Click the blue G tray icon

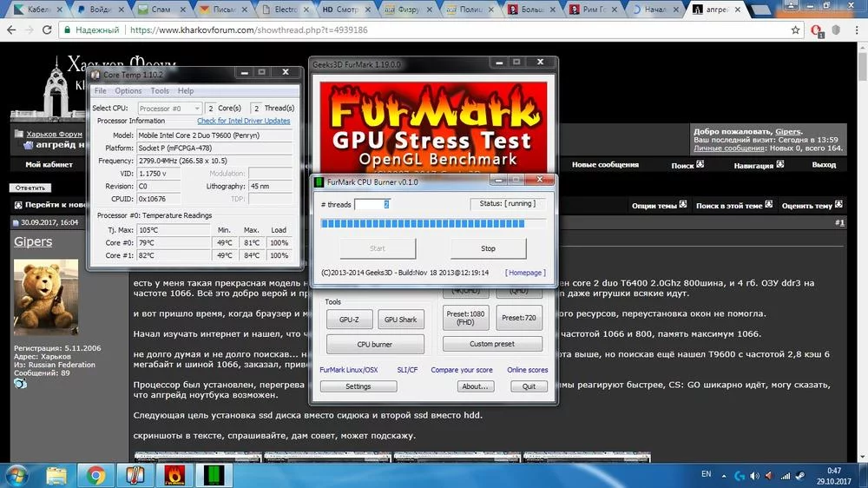(x=740, y=476)
